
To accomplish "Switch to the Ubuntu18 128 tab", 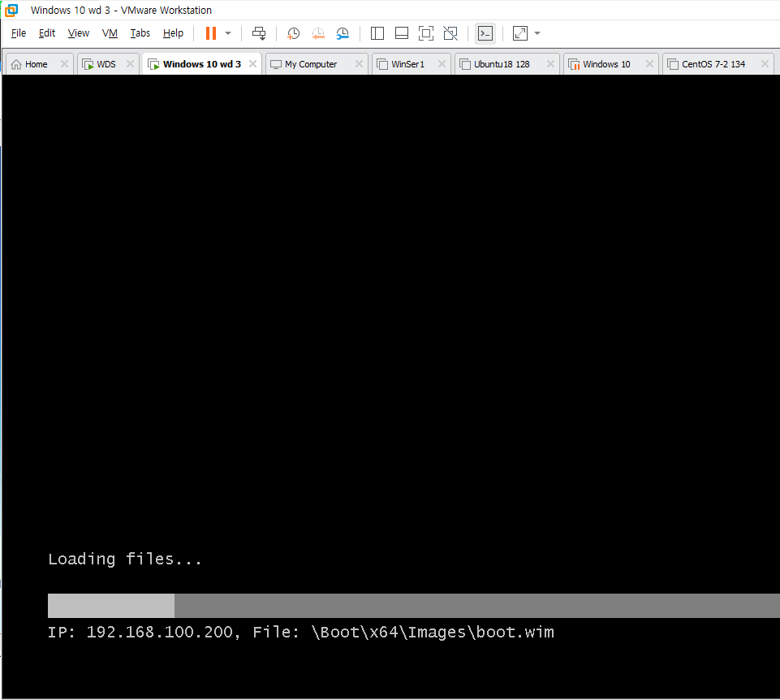I will click(502, 64).
